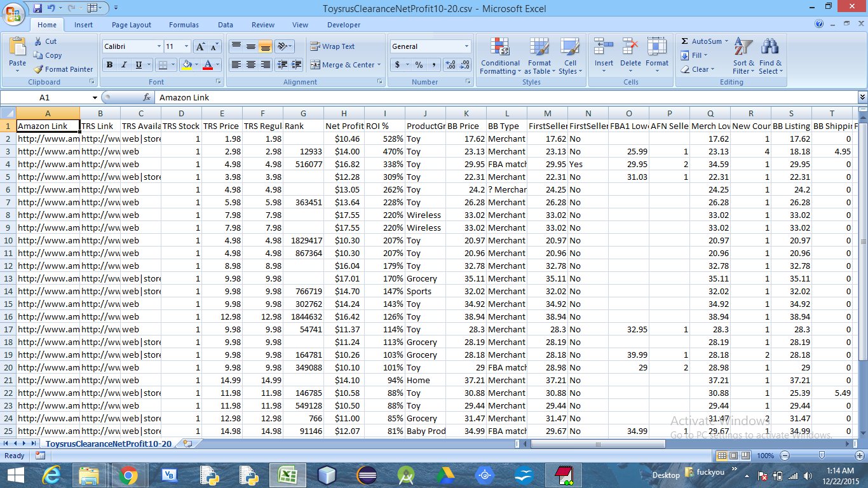Open Format as Table gallery

click(x=539, y=56)
